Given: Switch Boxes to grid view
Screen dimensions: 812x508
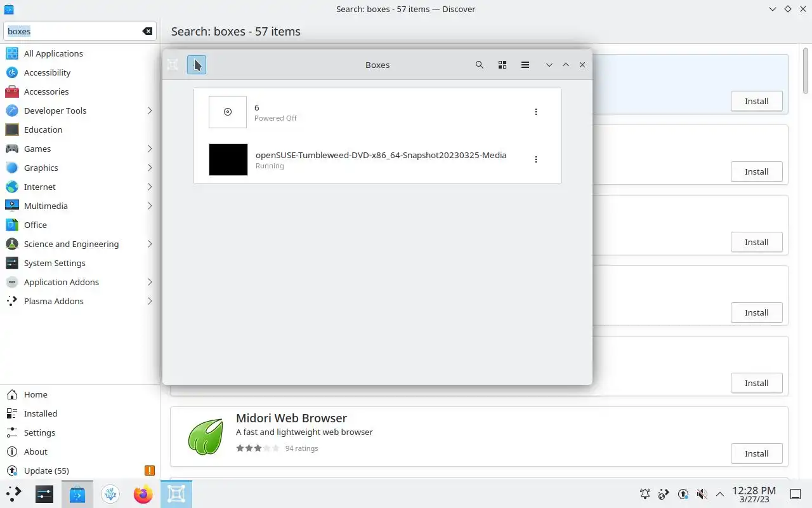Looking at the screenshot, I should [502, 65].
